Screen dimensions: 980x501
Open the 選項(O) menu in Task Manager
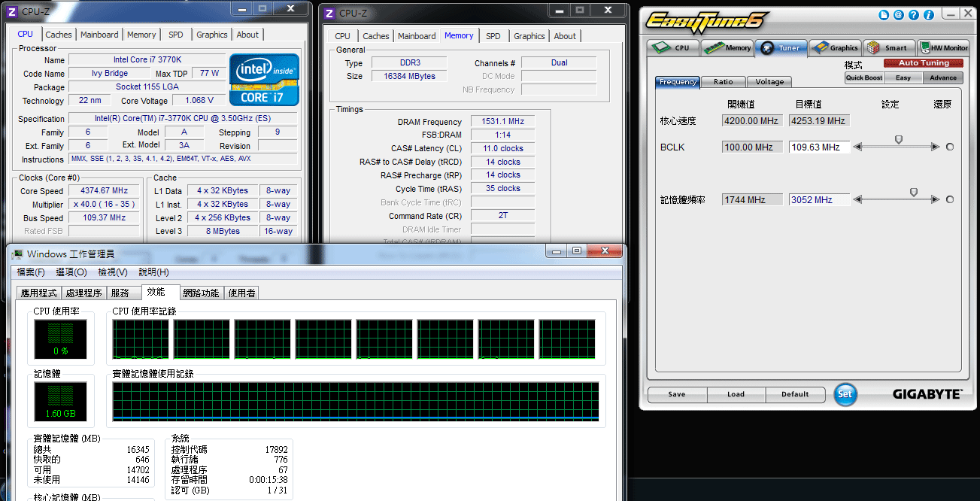[x=71, y=272]
